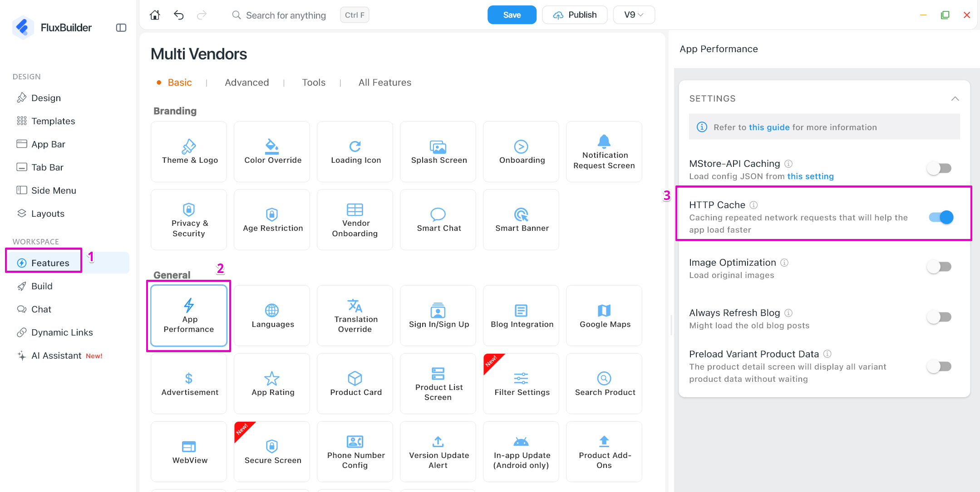Image resolution: width=980 pixels, height=492 pixels.
Task: Open the Age Restriction feature
Action: (x=272, y=220)
